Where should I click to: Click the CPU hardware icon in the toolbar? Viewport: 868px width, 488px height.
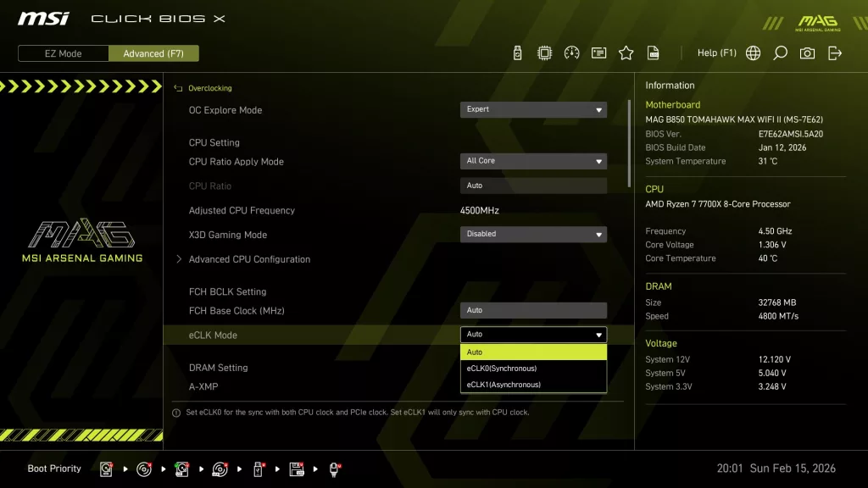click(x=544, y=53)
